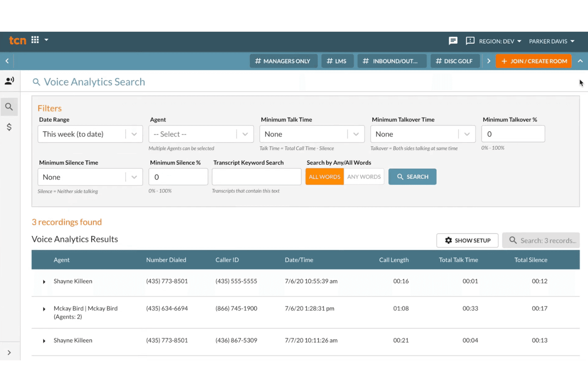Open the LMS room tab
This screenshot has height=392, width=588.
[x=337, y=61]
